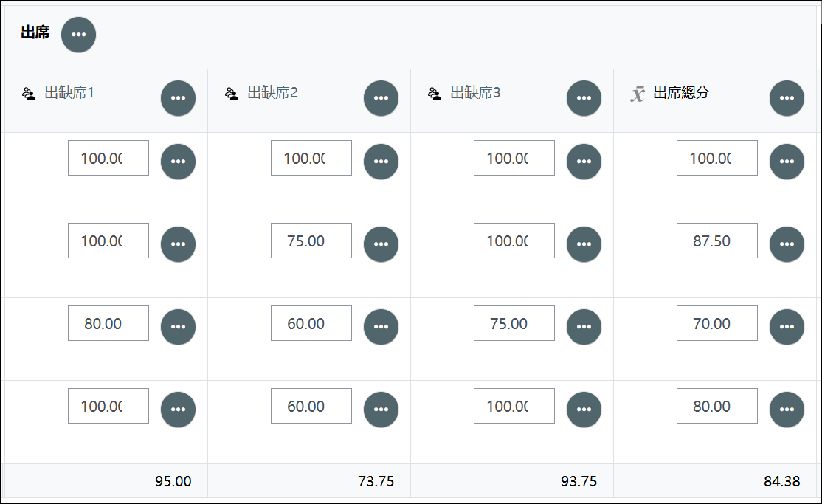Open cell menu next to 70.00 total
Viewport: 822px width, 504px height.
(787, 327)
